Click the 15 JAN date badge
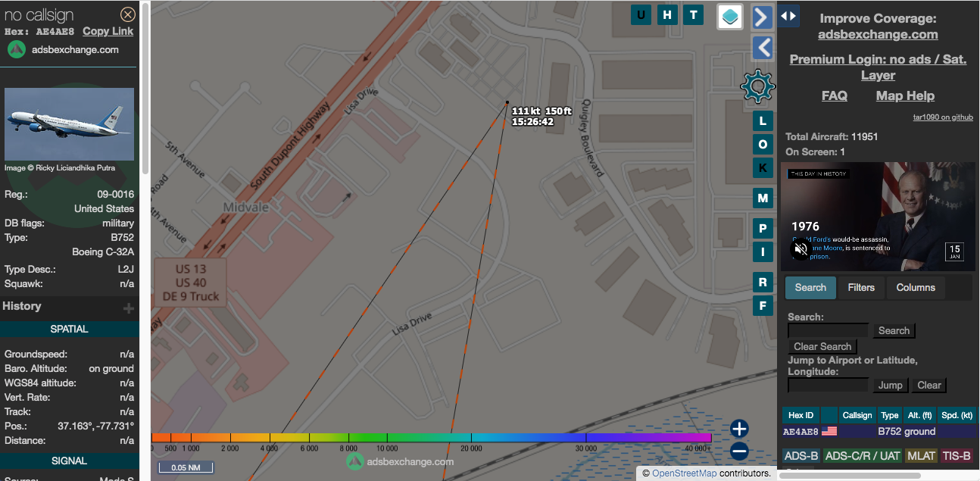This screenshot has height=481, width=980. 955,252
